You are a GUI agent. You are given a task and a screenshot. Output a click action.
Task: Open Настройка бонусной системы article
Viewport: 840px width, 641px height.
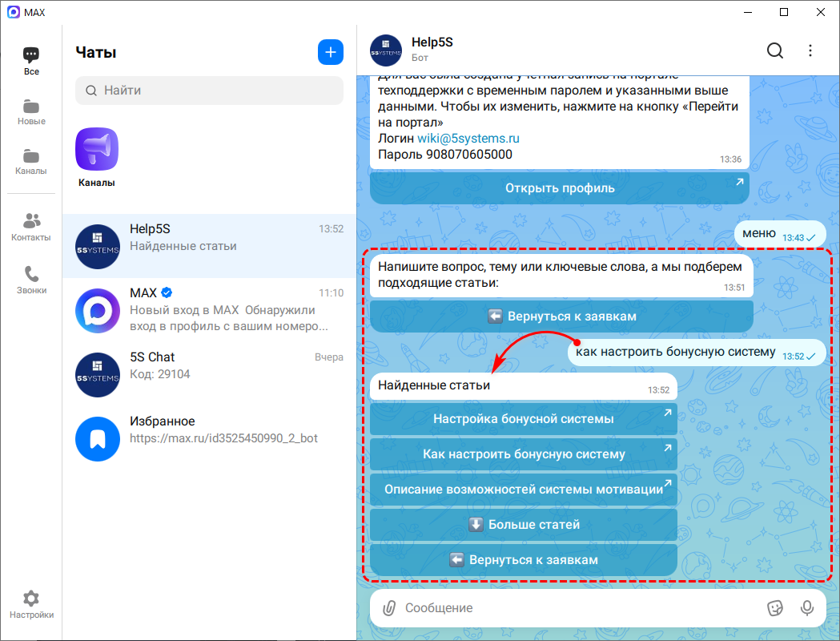click(x=524, y=418)
